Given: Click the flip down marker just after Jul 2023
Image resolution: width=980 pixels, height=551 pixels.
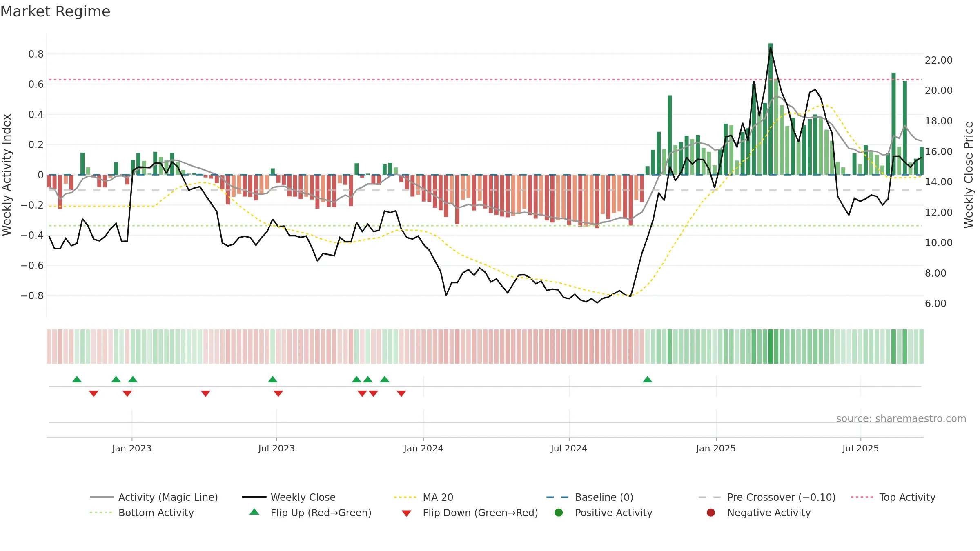Looking at the screenshot, I should pos(278,393).
